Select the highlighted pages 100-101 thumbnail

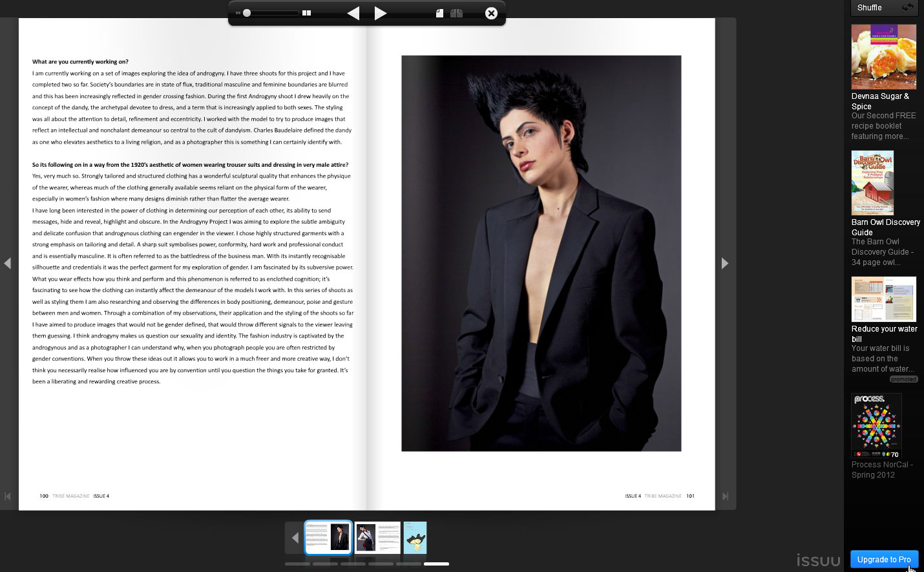click(x=328, y=538)
